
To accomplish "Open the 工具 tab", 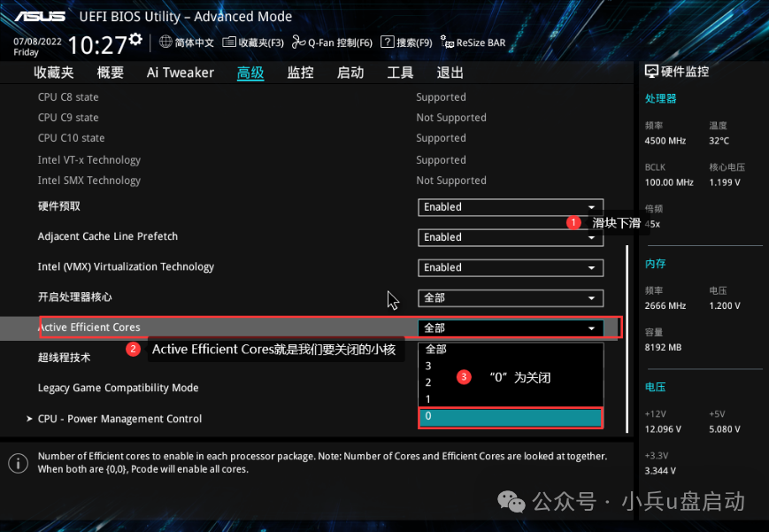I will click(400, 73).
